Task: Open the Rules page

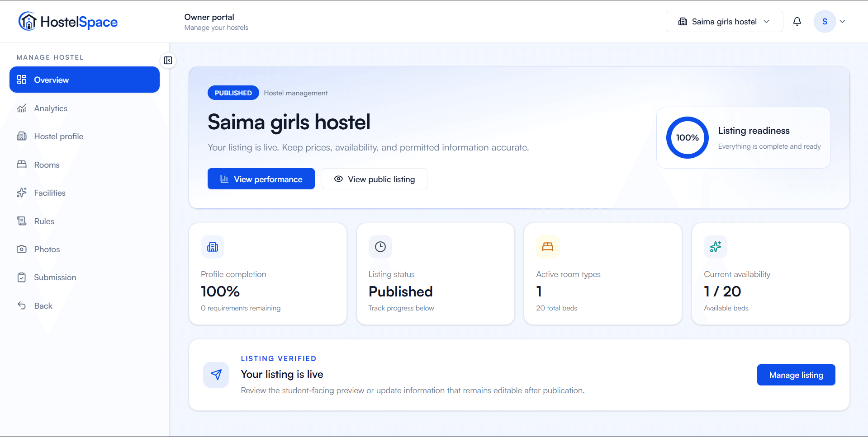Action: [x=85, y=221]
